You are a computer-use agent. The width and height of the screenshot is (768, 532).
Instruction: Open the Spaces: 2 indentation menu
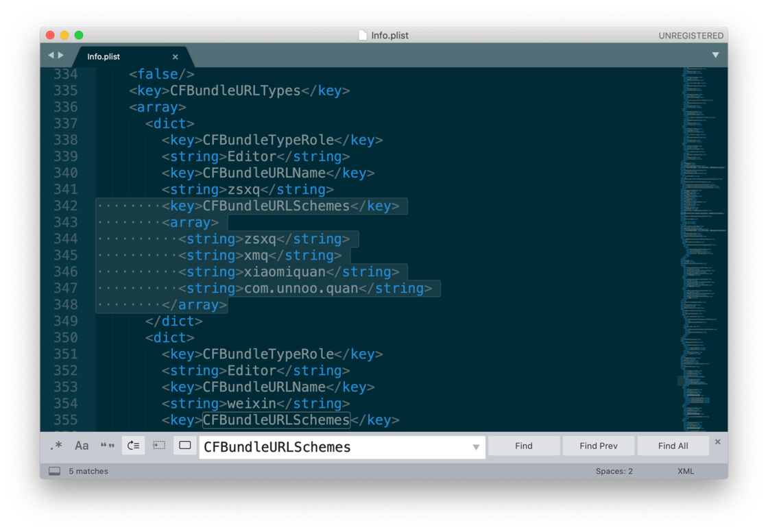coord(614,471)
